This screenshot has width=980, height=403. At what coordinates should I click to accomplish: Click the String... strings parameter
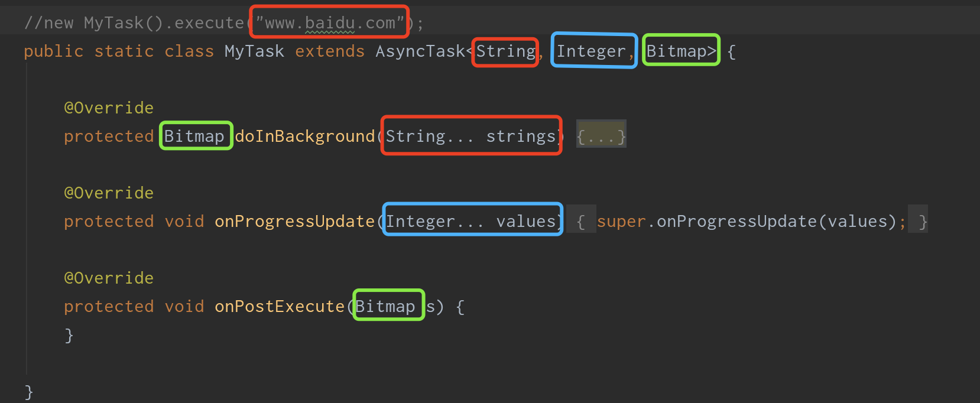coord(471,136)
